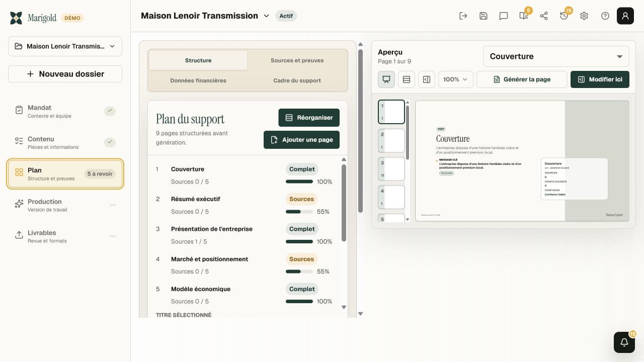Click the Actif status badge
Image resolution: width=644 pixels, height=362 pixels.
click(286, 16)
